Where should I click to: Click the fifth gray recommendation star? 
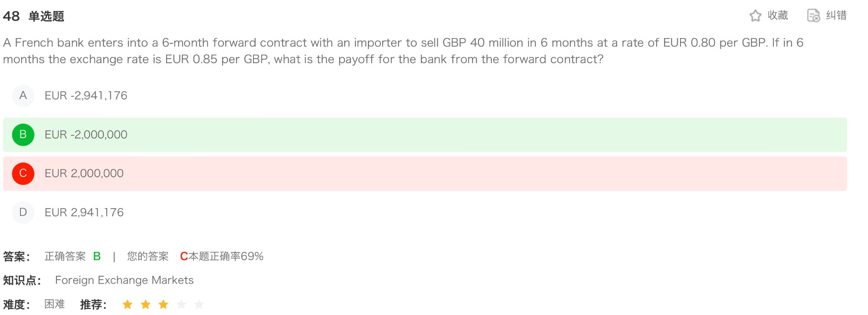pyautogui.click(x=199, y=304)
